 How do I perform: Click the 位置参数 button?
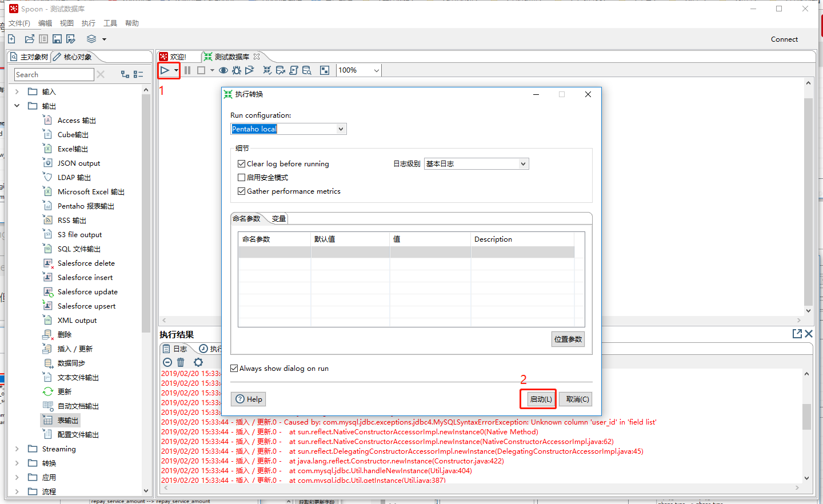[568, 339]
